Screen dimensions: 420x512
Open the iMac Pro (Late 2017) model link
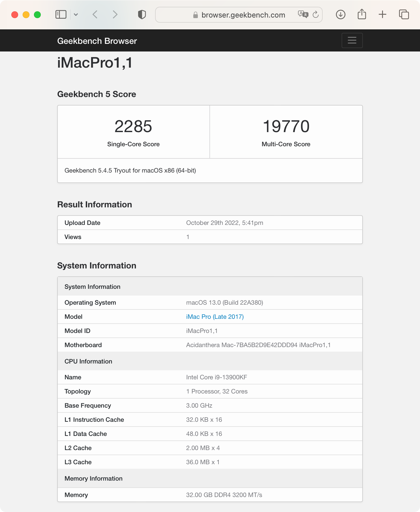pyautogui.click(x=215, y=317)
